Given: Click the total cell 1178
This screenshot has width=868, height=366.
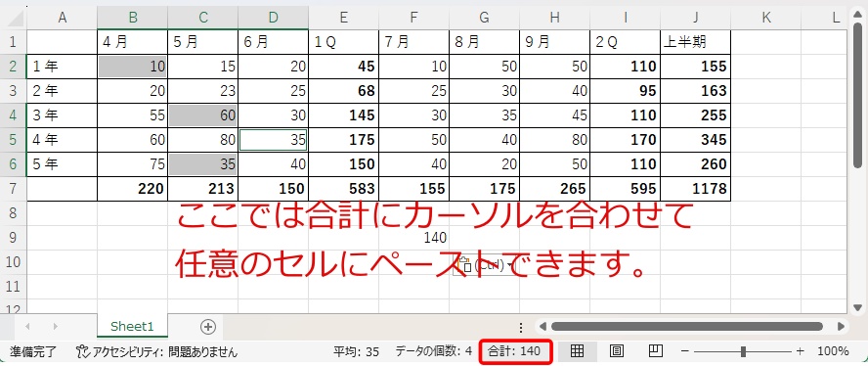Looking at the screenshot, I should [695, 189].
